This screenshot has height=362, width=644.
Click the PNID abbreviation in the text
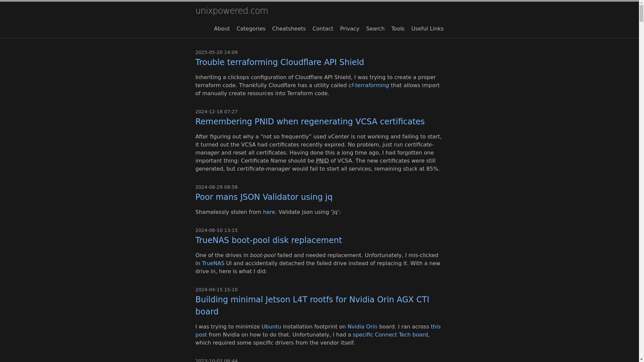point(322,161)
